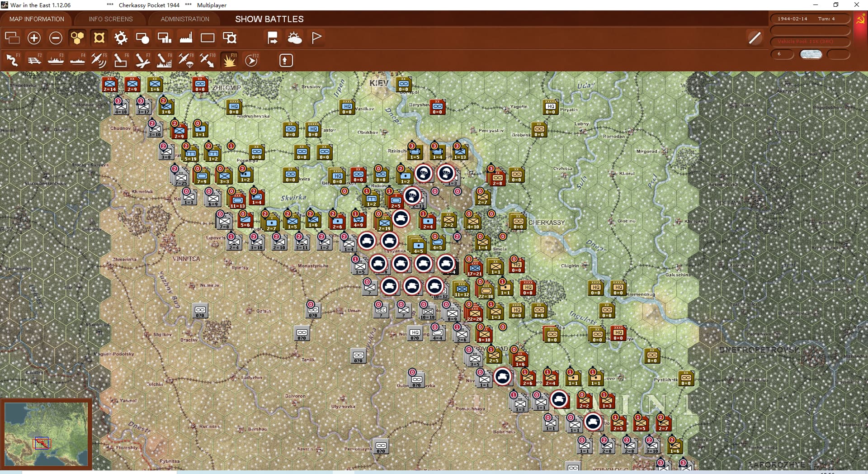Image resolution: width=868 pixels, height=474 pixels.
Task: Toggle unit counters display icon
Action: pos(99,38)
